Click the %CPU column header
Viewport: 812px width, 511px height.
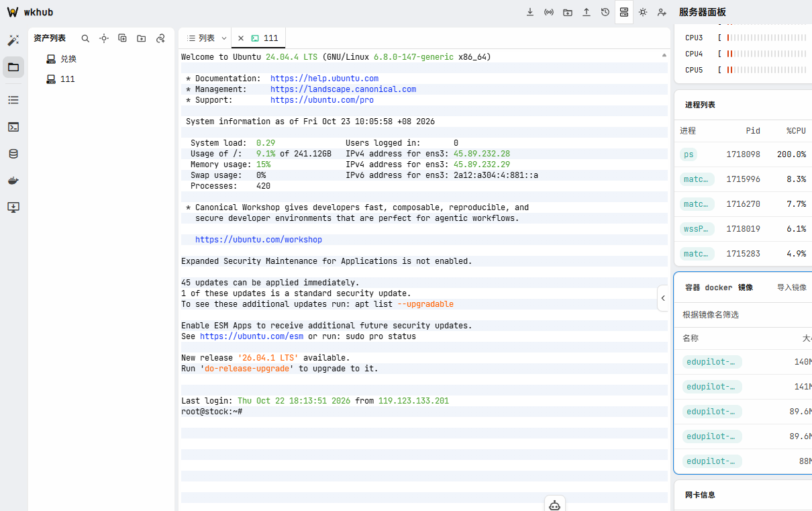[x=796, y=131]
